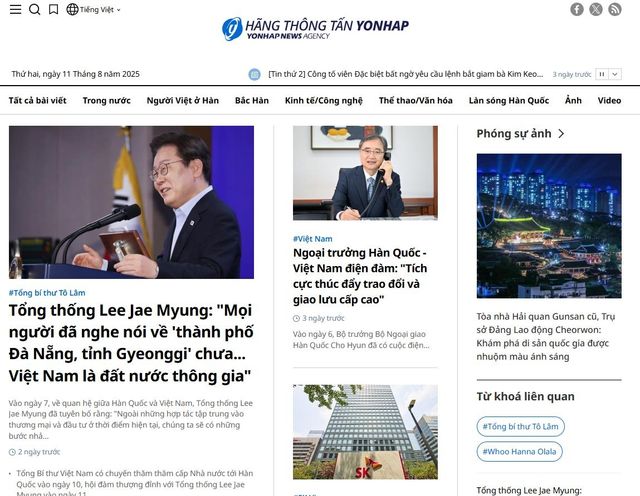The width and height of the screenshot is (640, 496).
Task: Open the hamburger menu
Action: click(x=13, y=9)
